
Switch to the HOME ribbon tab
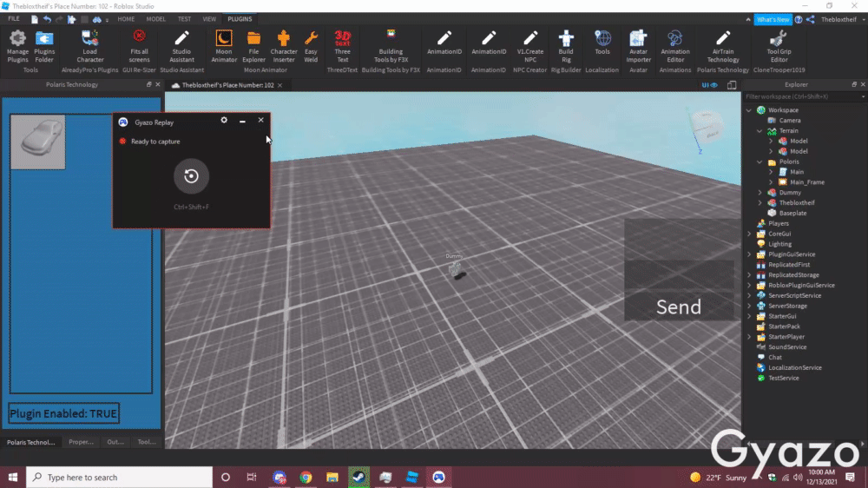coord(126,19)
